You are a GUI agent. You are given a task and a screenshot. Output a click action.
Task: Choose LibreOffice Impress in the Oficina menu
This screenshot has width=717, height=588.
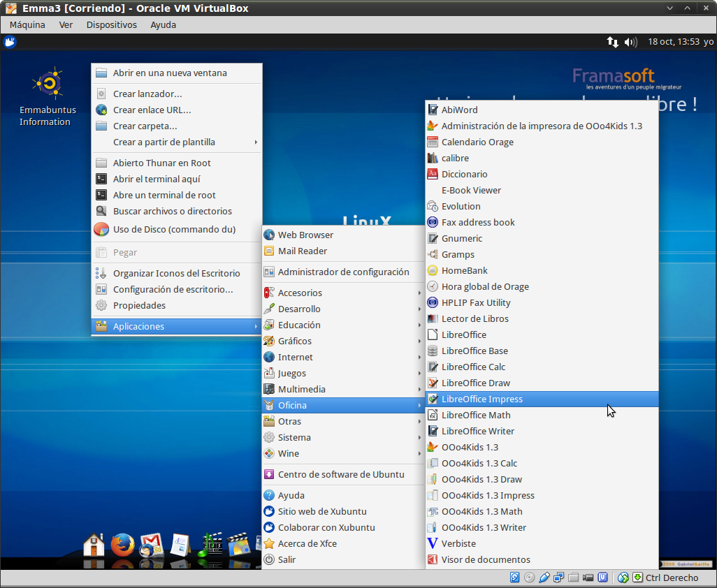[481, 399]
